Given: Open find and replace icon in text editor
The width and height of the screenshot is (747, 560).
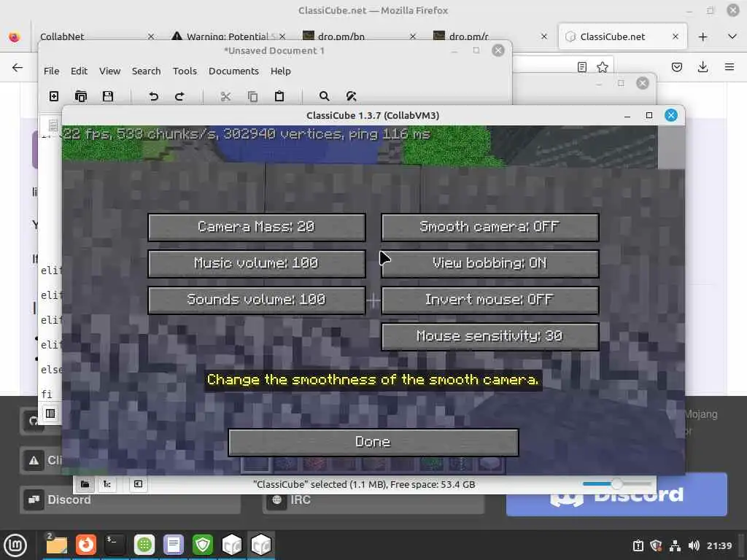Looking at the screenshot, I should point(351,96).
